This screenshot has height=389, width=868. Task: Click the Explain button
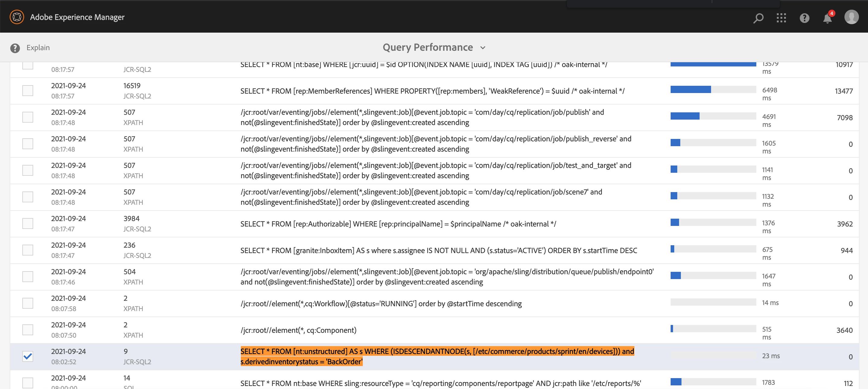pos(38,47)
